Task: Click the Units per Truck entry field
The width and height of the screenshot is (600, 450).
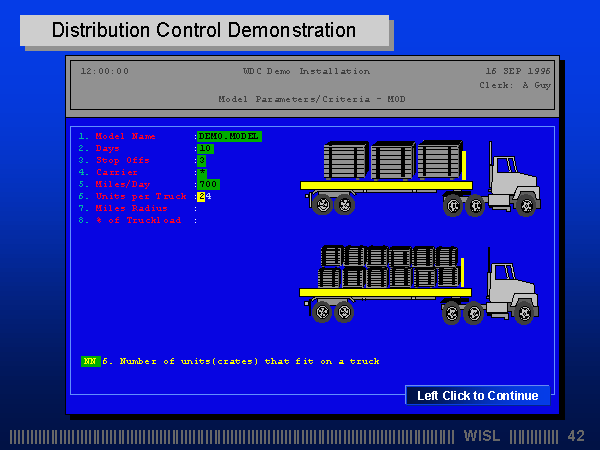Action: pos(205,196)
